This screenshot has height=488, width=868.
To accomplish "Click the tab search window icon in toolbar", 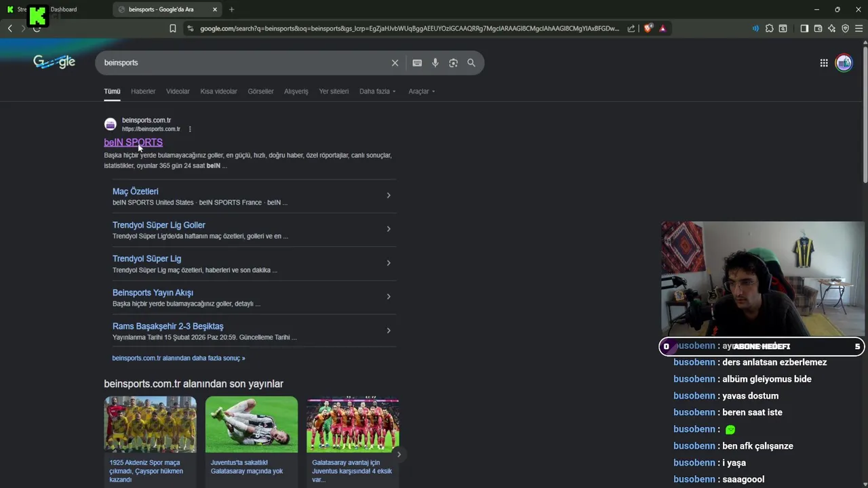I will point(783,28).
